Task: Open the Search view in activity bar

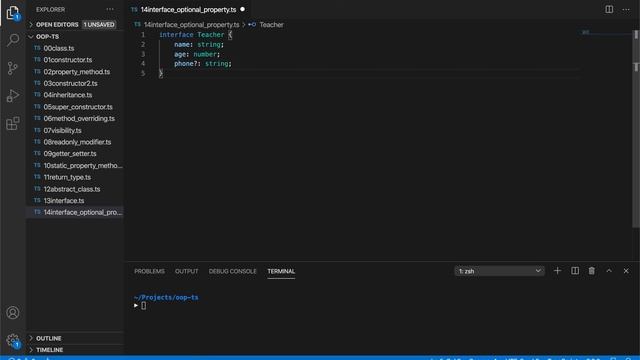Action: pyautogui.click(x=13, y=40)
